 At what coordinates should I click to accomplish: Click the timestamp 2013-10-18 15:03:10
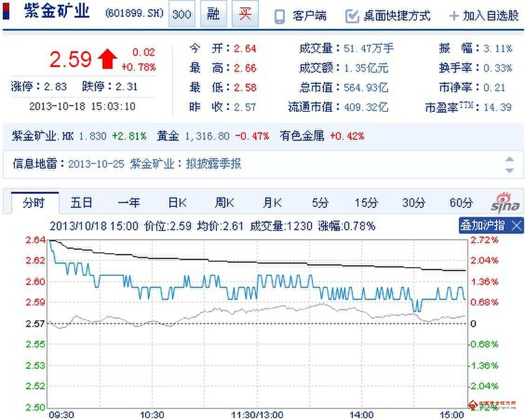tap(82, 107)
